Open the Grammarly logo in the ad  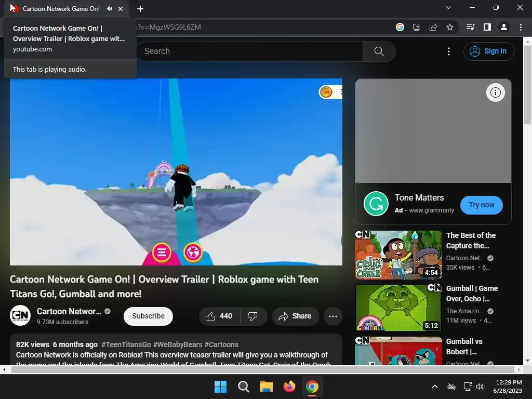(x=376, y=204)
